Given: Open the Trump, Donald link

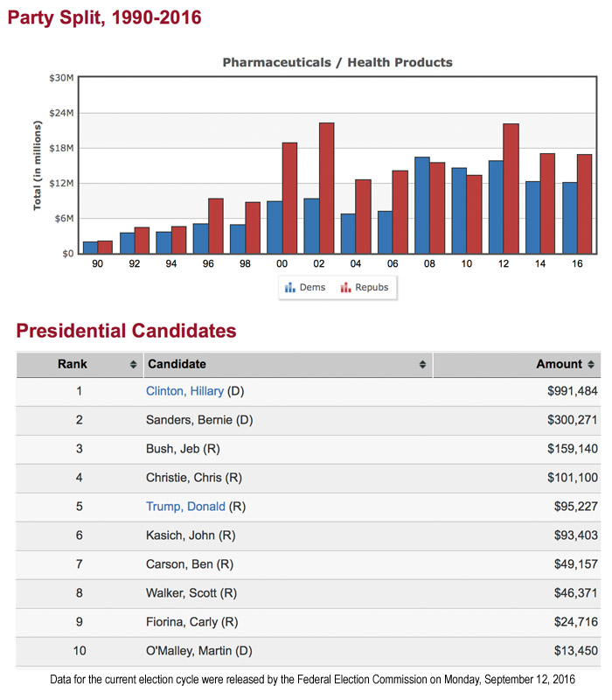Looking at the screenshot, I should coord(185,507).
